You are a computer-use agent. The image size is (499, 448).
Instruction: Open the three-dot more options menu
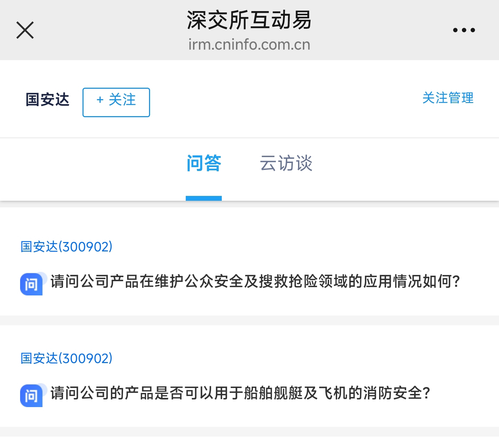point(464,30)
